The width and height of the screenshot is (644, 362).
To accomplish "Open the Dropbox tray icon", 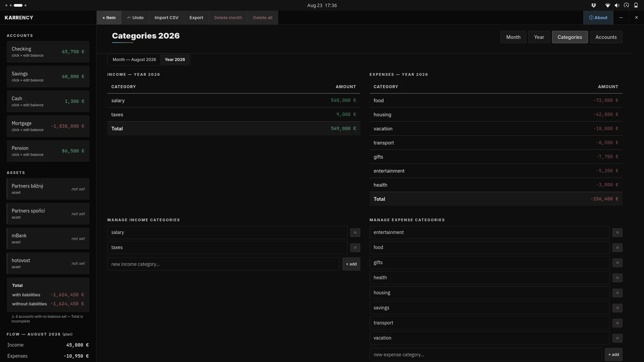I will 594,5.
